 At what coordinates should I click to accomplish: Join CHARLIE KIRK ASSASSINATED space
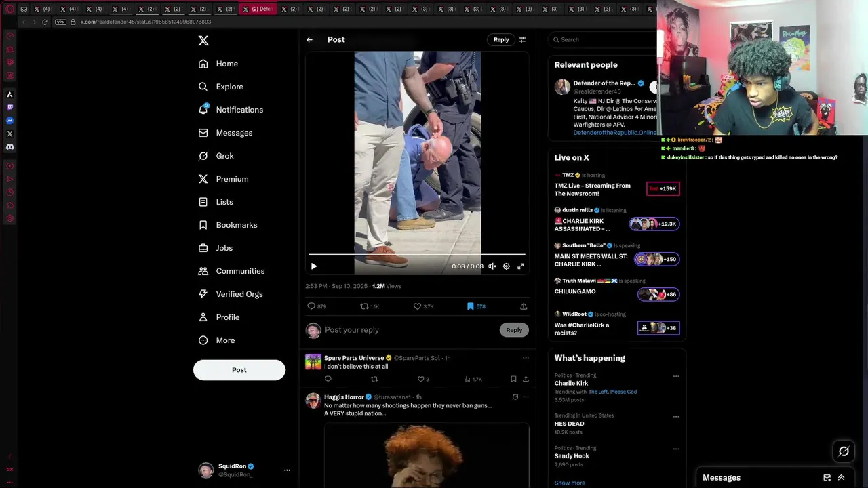(x=654, y=224)
